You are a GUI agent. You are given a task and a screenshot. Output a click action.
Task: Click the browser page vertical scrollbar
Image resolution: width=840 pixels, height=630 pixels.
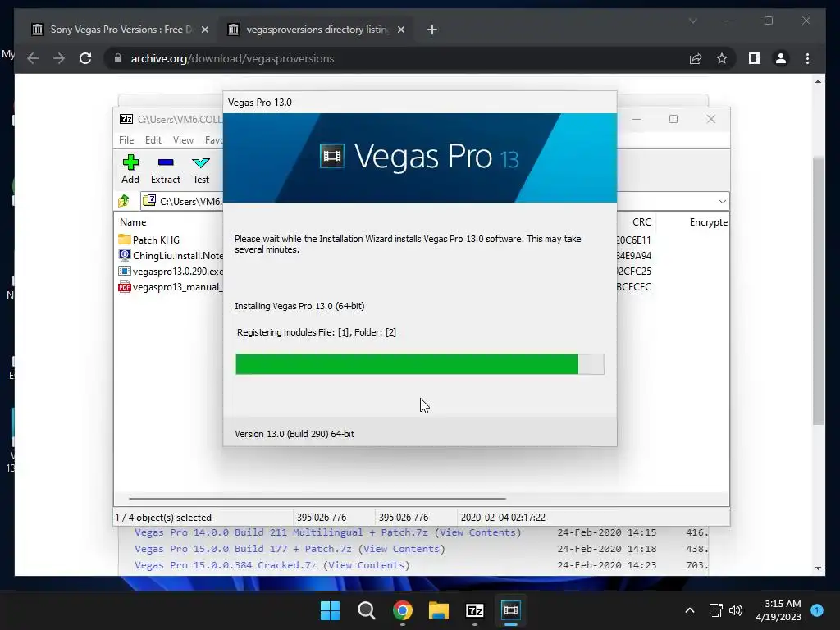point(818,290)
